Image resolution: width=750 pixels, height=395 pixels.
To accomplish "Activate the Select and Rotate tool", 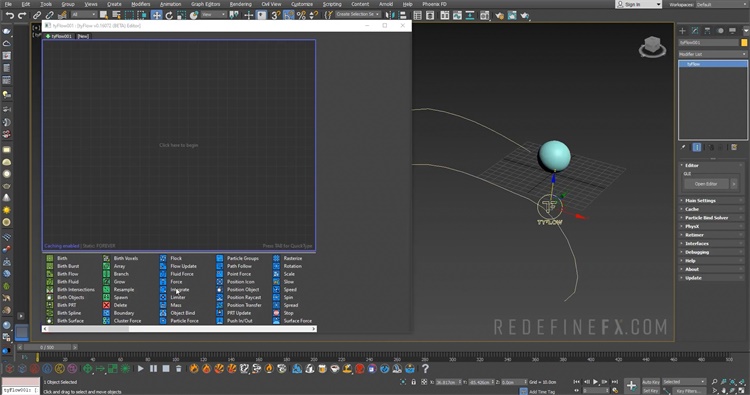I will [x=169, y=15].
